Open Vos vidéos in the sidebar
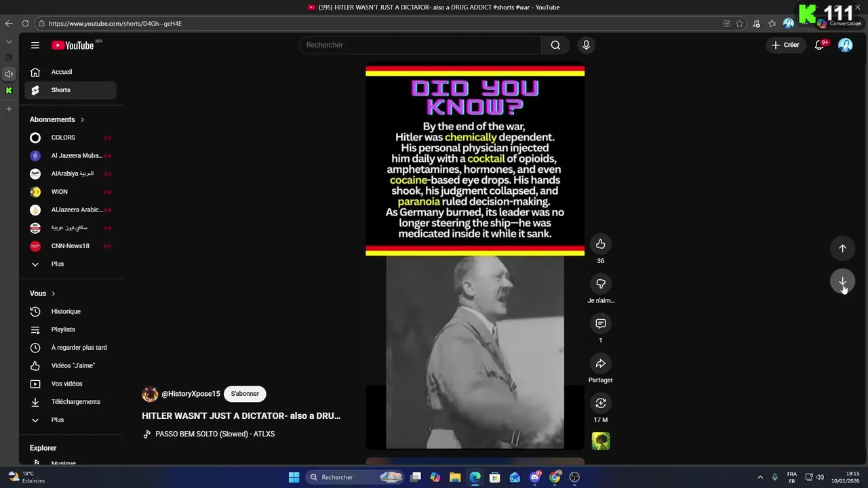868x488 pixels. click(x=71, y=384)
